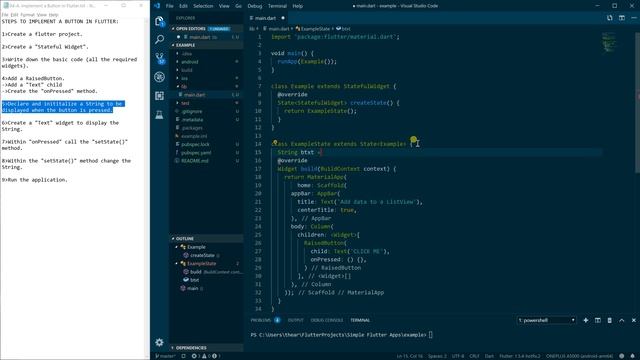Screen dimensions: 640x360
Task: Open the Explorer view in activity bar
Action: 160,21
